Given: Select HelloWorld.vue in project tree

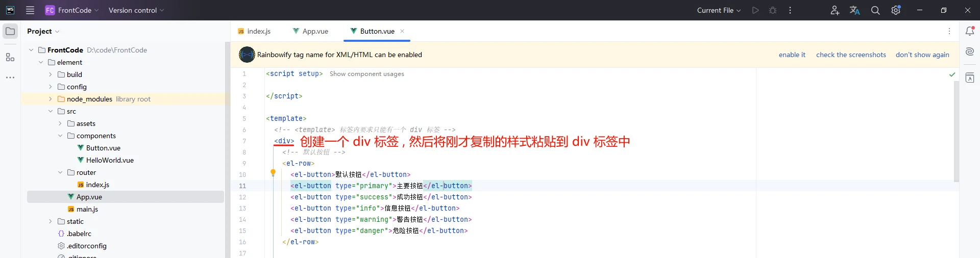Looking at the screenshot, I should pos(109,160).
